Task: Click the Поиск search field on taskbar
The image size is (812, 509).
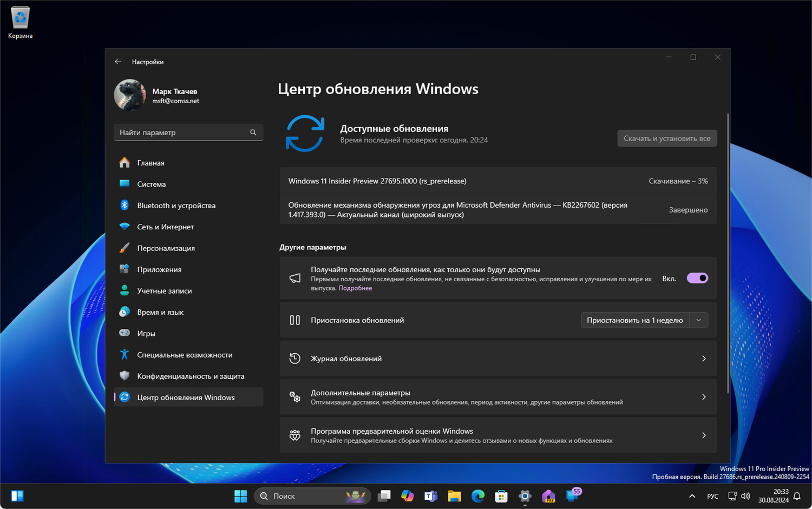Action: pyautogui.click(x=303, y=496)
